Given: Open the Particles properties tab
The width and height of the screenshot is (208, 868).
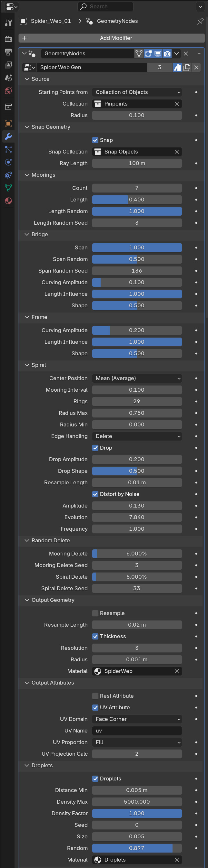Looking at the screenshot, I should coord(8,149).
